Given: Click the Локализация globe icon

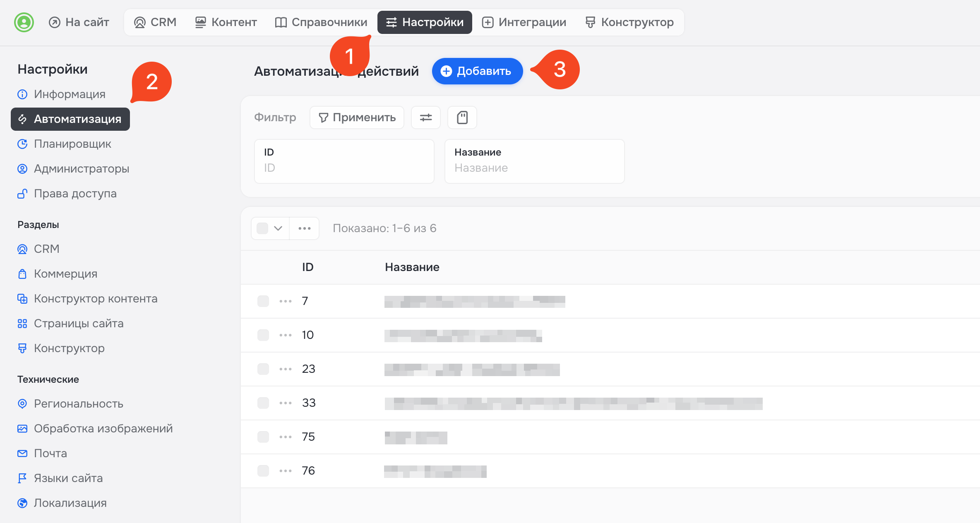Looking at the screenshot, I should point(22,503).
